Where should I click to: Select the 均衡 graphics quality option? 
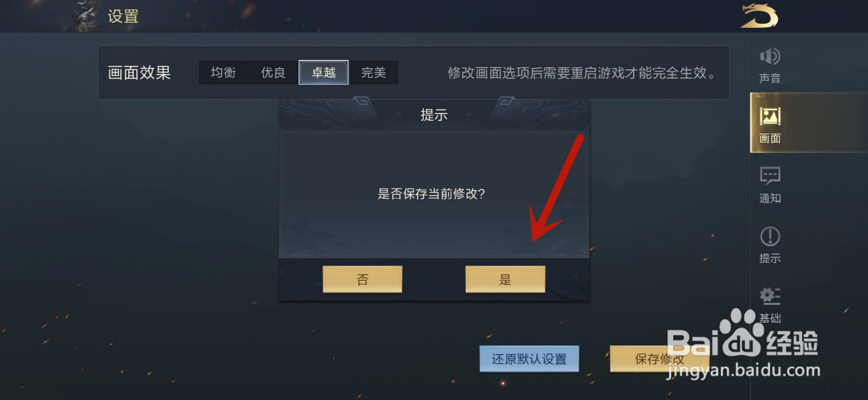coord(224,73)
